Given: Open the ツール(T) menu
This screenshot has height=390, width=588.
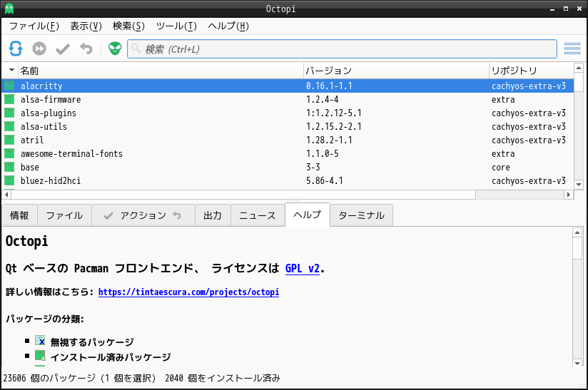Looking at the screenshot, I should click(176, 26).
